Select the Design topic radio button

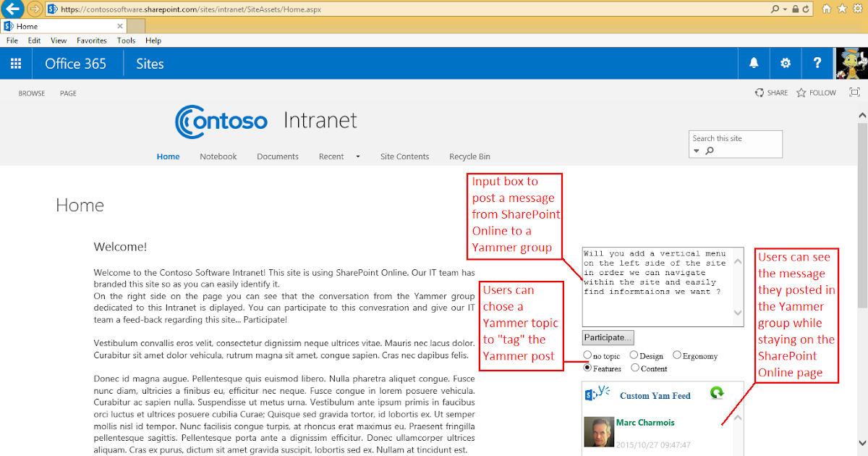coord(634,355)
